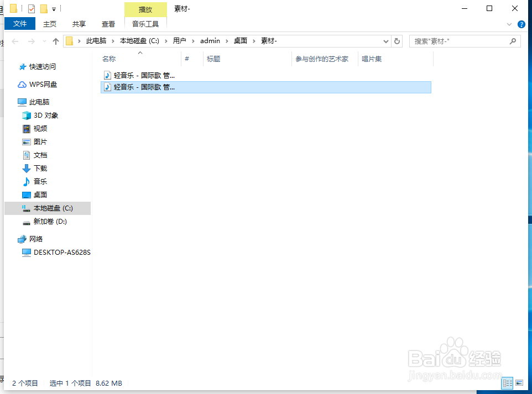Viewport: 532px width, 394px height.
Task: Open DESKTOP-AS628S network computer
Action: click(x=62, y=253)
